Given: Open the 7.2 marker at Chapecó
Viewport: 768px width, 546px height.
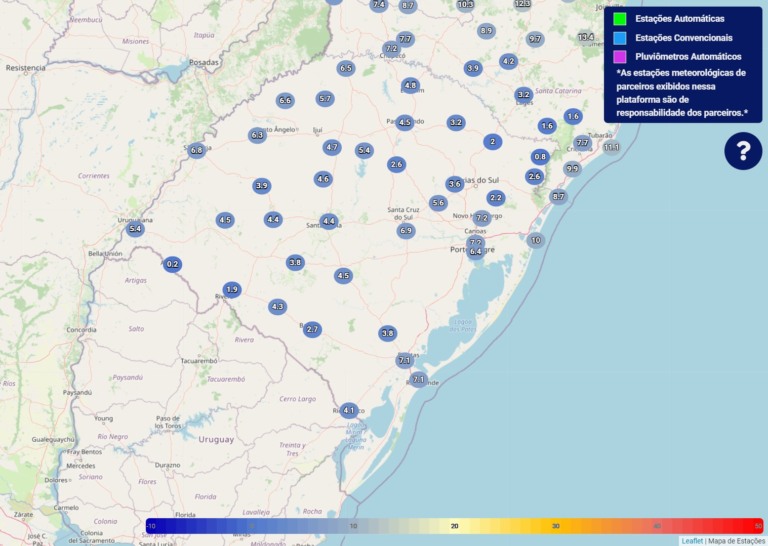Looking at the screenshot, I should pos(391,48).
